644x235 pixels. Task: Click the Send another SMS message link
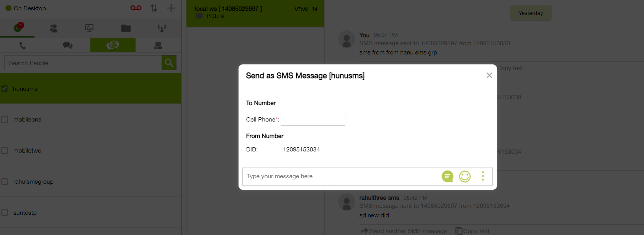pyautogui.click(x=404, y=231)
